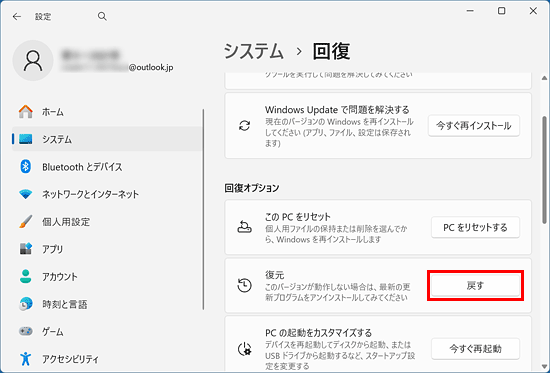Open the システム menu item
The width and height of the screenshot is (550, 373).
[x=107, y=139]
